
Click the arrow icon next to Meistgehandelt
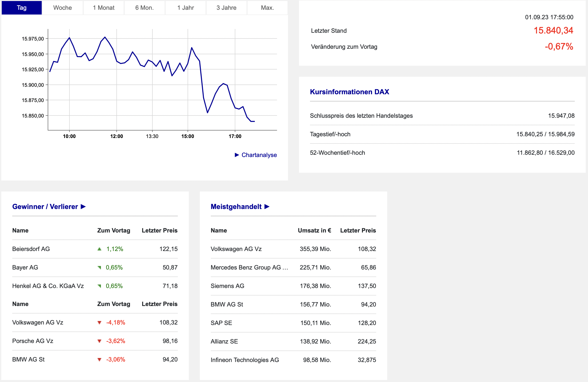(x=267, y=206)
